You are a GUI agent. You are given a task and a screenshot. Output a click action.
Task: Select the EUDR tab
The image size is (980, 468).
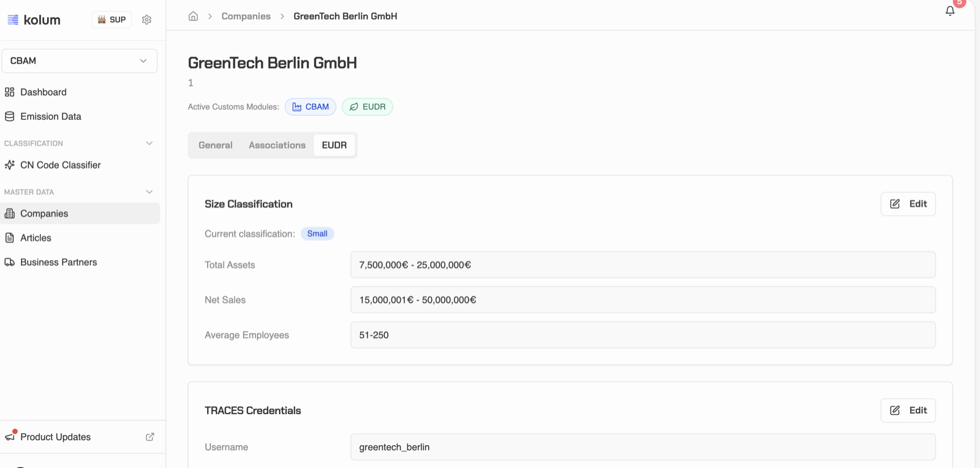[334, 145]
